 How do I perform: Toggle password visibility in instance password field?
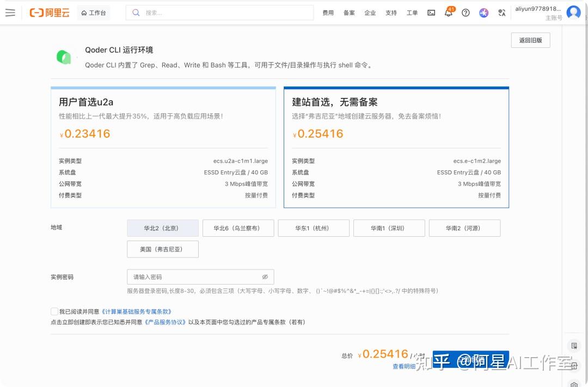coord(265,277)
